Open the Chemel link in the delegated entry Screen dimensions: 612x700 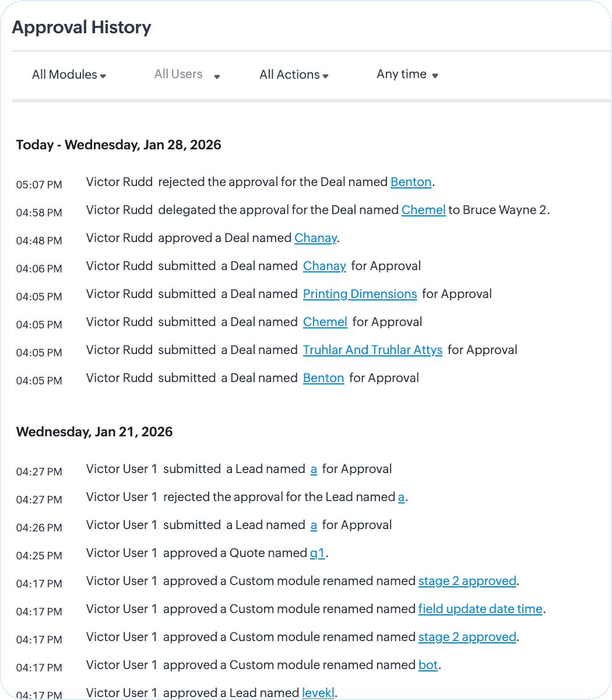coord(424,210)
